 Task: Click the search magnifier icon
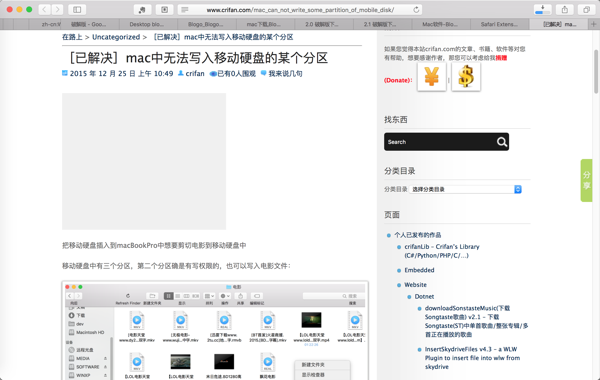tap(502, 142)
